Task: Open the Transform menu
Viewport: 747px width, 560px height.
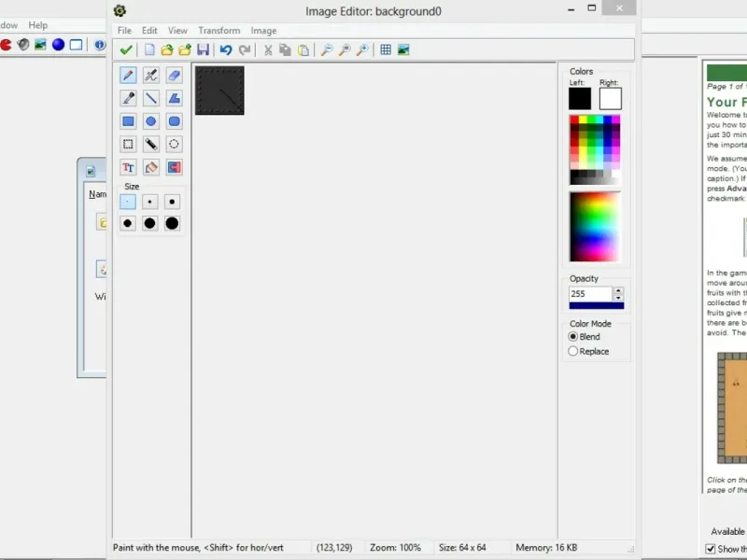Action: (x=219, y=31)
